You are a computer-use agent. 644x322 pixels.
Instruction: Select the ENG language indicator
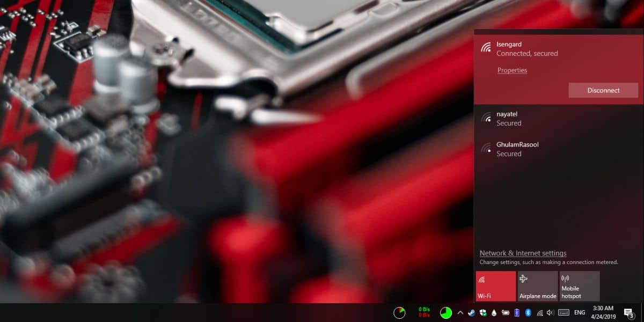click(580, 312)
